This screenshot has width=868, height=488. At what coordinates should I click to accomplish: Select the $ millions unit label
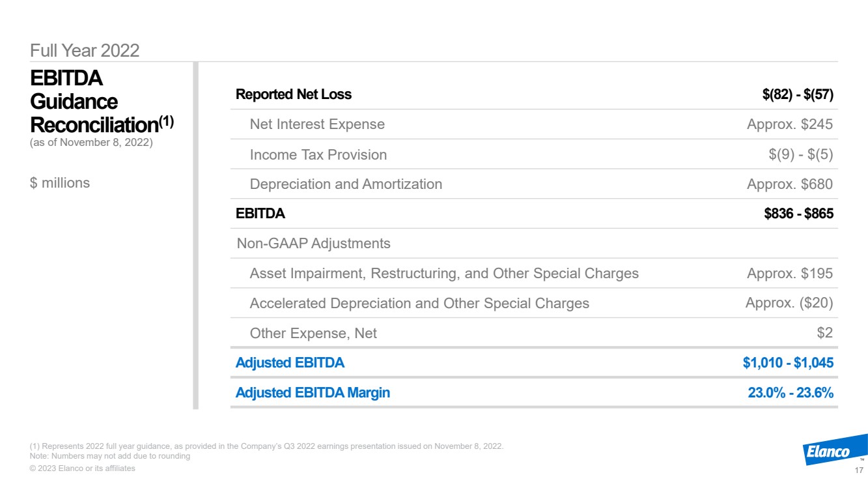(x=60, y=183)
